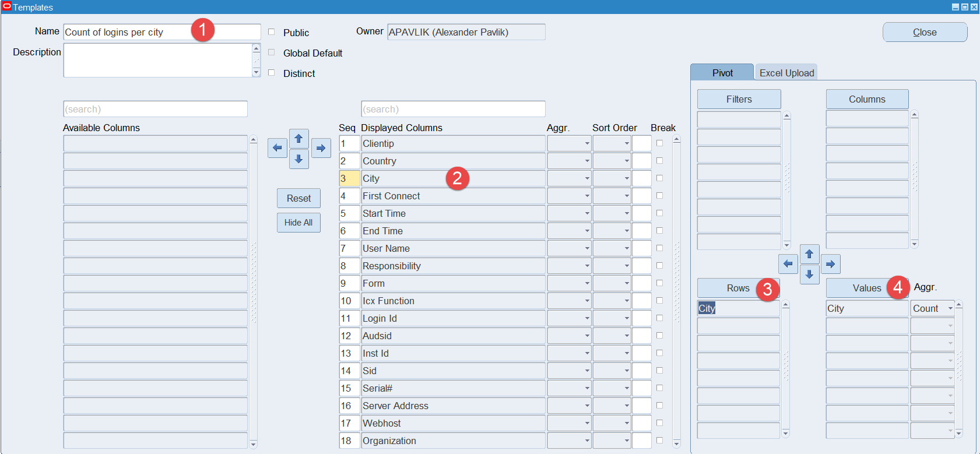Toggle Break checkbox for Form row

click(x=659, y=283)
